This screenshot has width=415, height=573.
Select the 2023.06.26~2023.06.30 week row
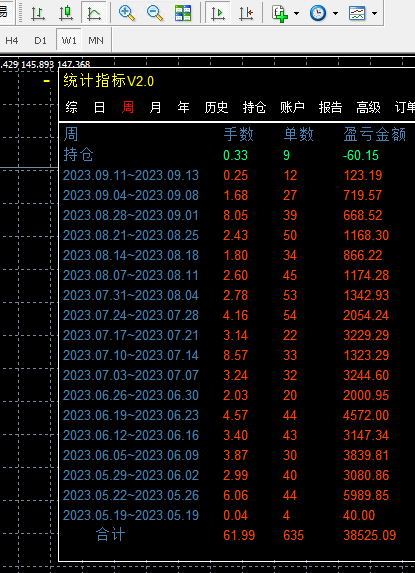131,395
